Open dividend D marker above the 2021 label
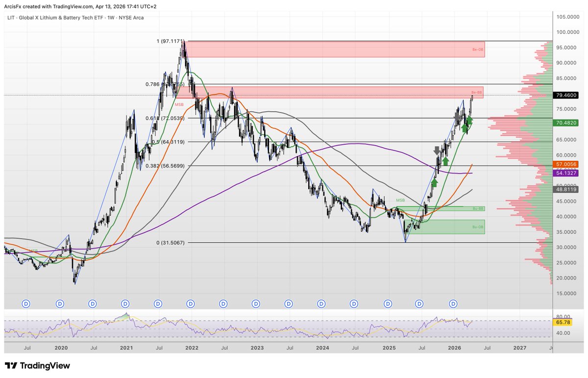588x378 pixels. (x=125, y=304)
